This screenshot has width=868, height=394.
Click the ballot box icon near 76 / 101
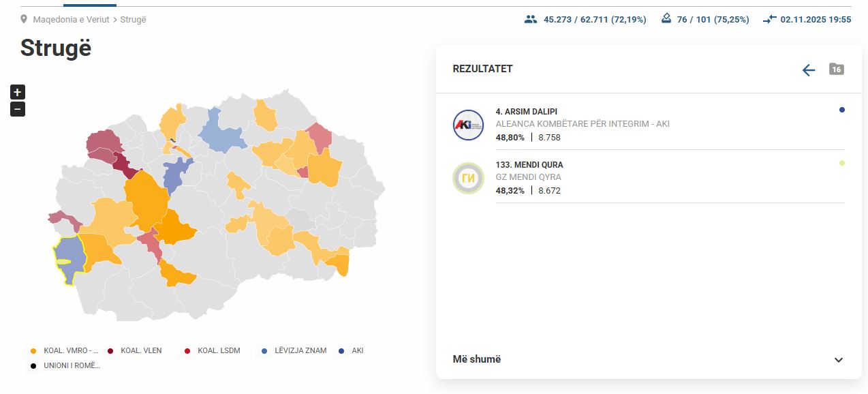[665, 20]
